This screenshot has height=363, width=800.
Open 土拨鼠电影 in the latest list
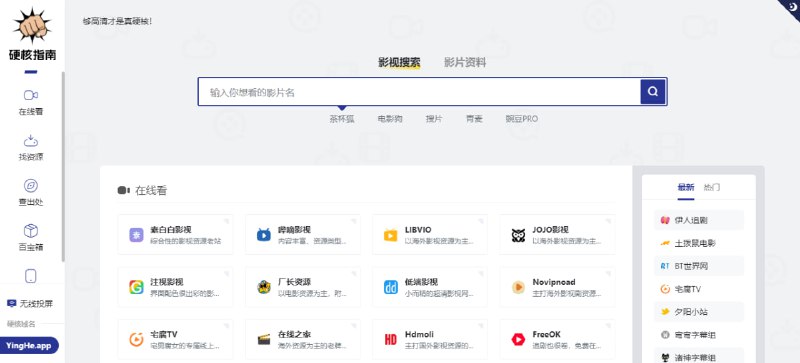[x=698, y=243]
